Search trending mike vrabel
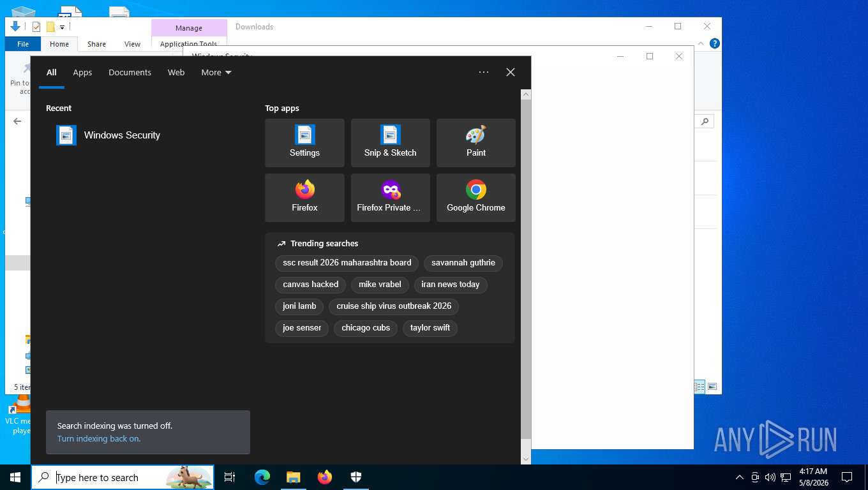The image size is (868, 490). [380, 285]
